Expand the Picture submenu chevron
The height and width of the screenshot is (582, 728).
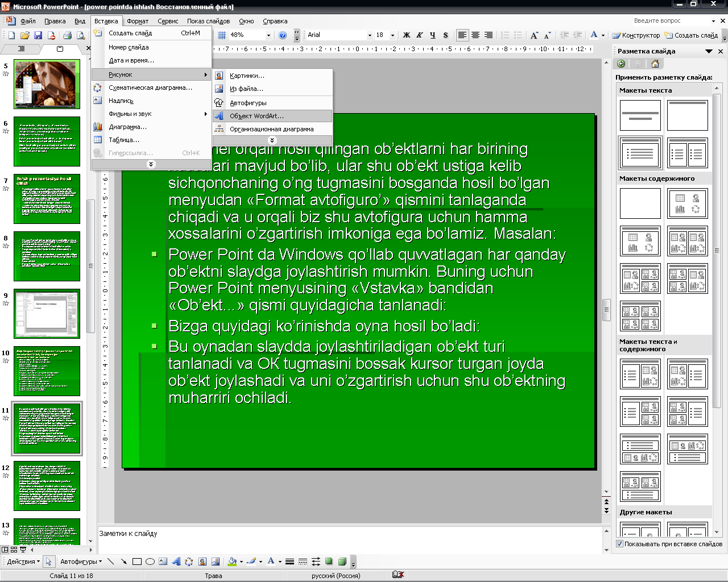(272, 140)
